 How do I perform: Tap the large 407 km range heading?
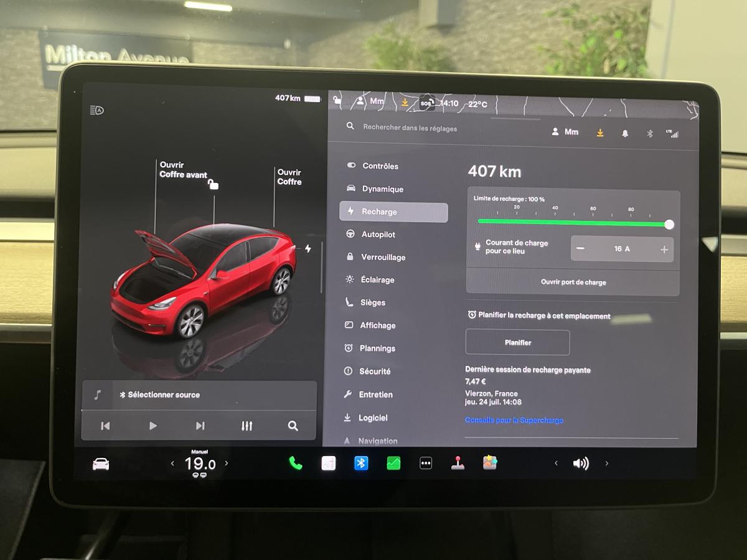click(x=494, y=171)
